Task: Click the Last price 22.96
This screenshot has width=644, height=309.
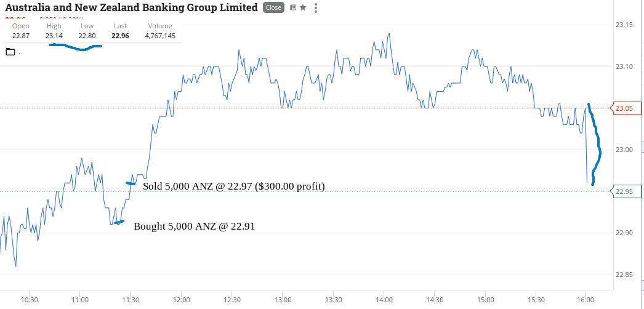Action: pos(120,36)
